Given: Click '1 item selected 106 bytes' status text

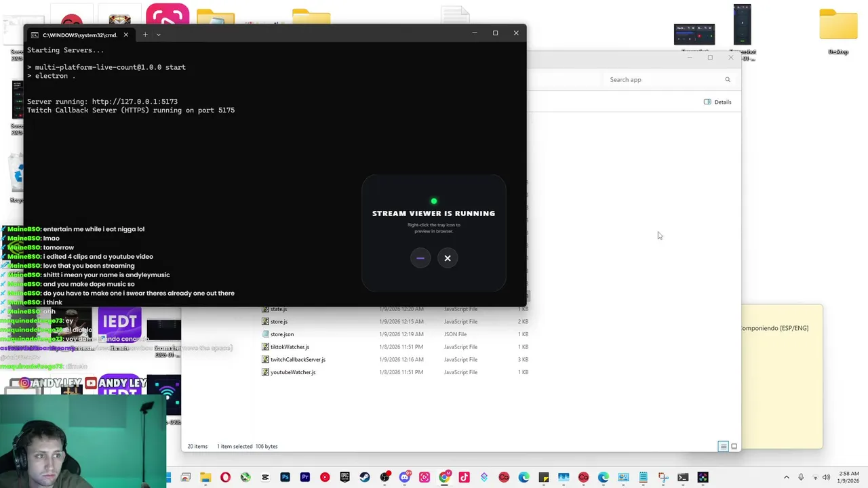Looking at the screenshot, I should tap(248, 447).
